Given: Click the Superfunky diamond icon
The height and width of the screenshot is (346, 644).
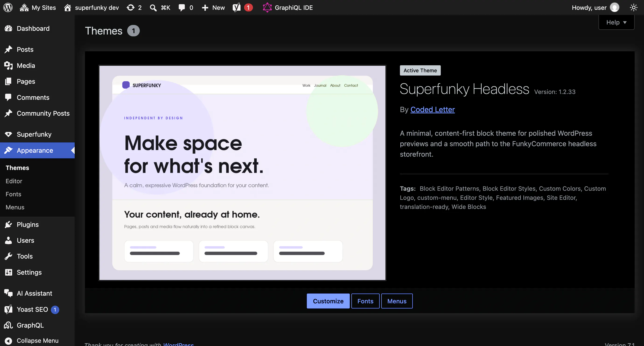Looking at the screenshot, I should click(8, 134).
